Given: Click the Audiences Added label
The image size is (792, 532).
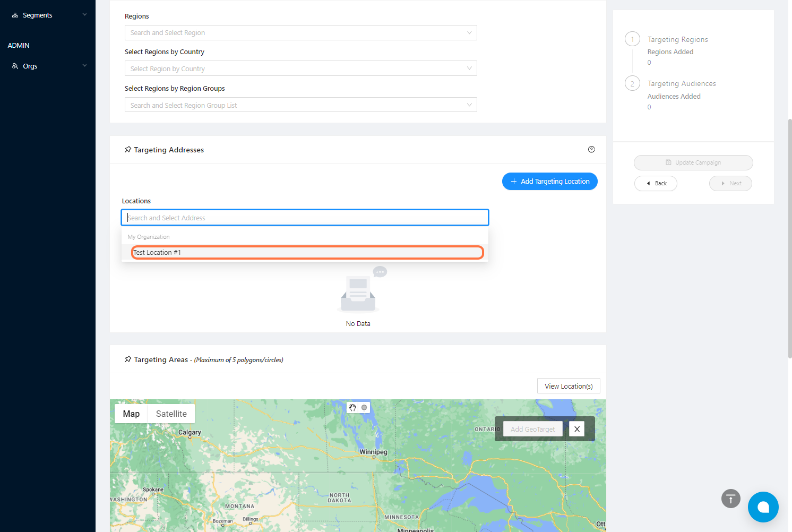Looking at the screenshot, I should [x=674, y=97].
